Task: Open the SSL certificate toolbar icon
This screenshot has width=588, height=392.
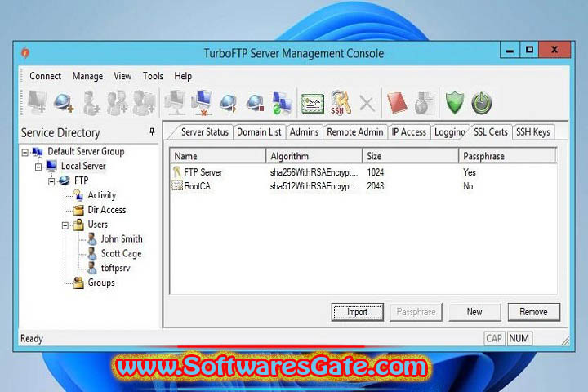Action: [313, 104]
